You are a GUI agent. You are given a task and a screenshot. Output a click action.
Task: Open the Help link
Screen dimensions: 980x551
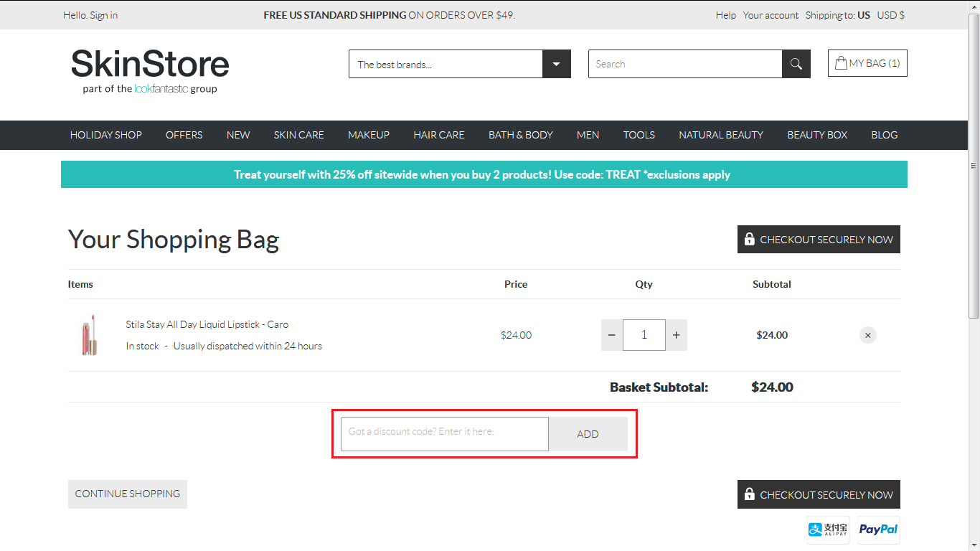[726, 15]
